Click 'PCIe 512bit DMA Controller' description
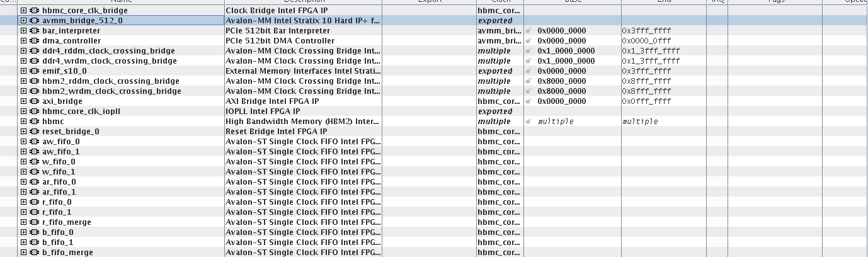The width and height of the screenshot is (868, 257). [x=280, y=41]
